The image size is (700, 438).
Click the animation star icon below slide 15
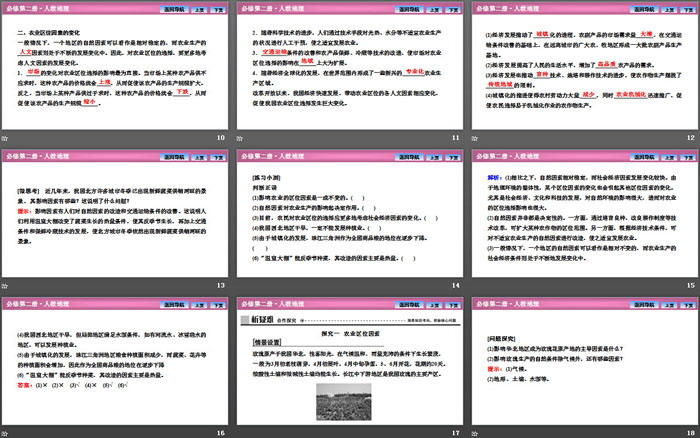pyautogui.click(x=474, y=286)
